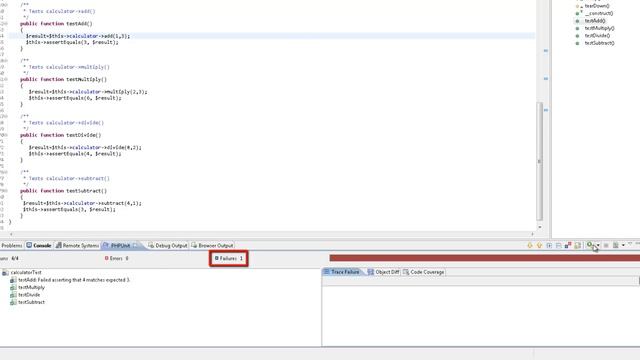Select tearDown() in the outline

pyautogui.click(x=597, y=6)
